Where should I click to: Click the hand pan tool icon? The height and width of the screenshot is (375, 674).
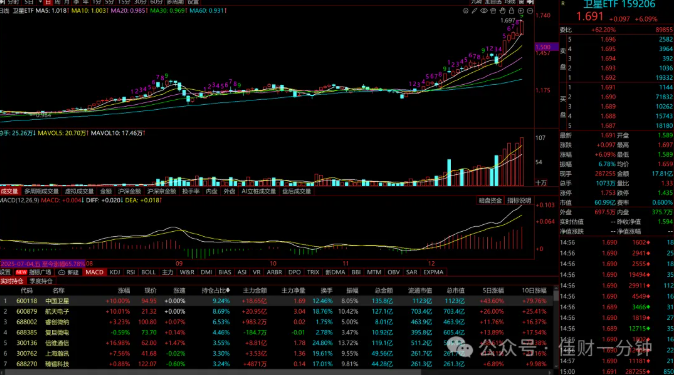point(502,11)
